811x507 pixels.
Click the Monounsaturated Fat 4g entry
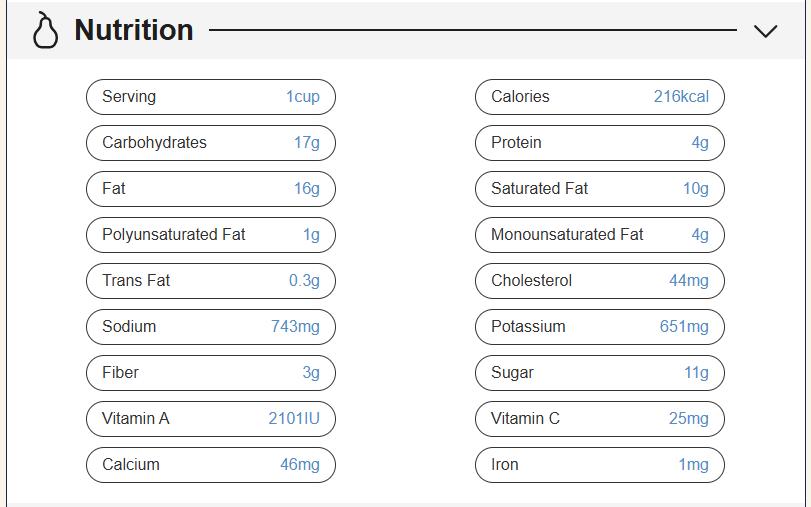(x=599, y=235)
